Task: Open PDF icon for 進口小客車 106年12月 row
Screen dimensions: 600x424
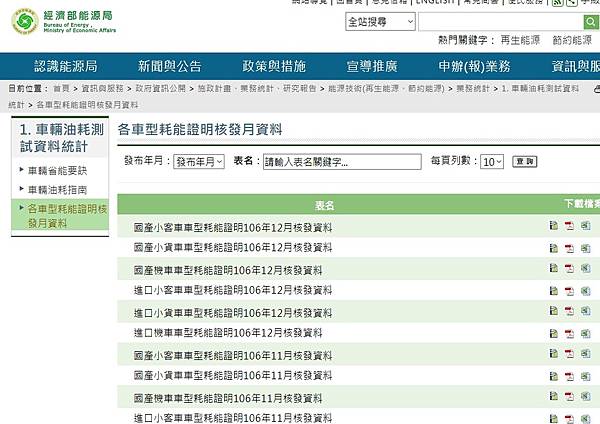Action: tap(569, 291)
